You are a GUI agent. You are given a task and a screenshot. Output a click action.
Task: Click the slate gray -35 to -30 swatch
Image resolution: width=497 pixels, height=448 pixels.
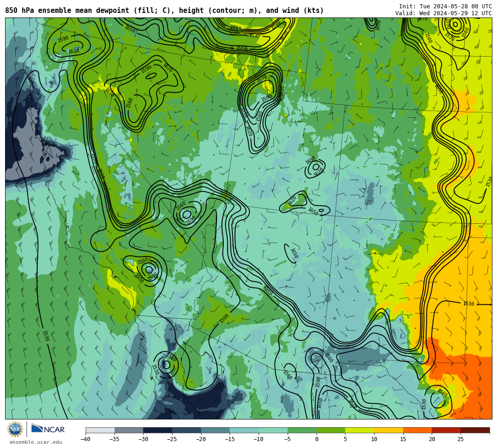[129, 430]
